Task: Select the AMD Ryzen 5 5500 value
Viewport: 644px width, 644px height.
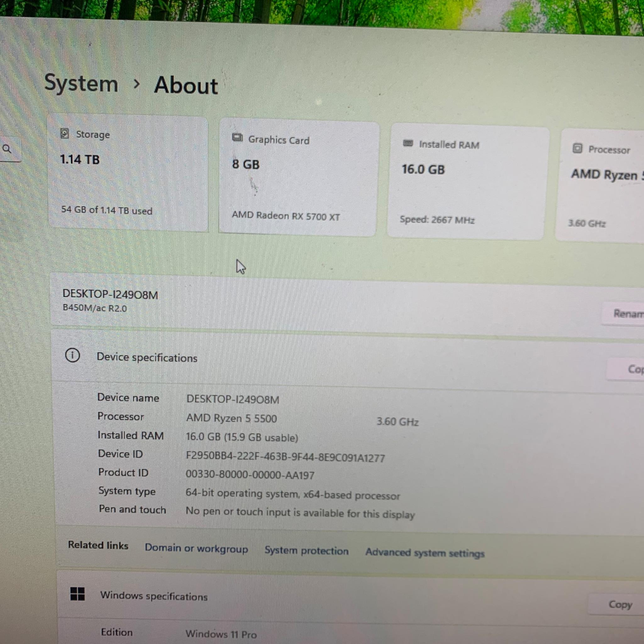Action: (231, 418)
